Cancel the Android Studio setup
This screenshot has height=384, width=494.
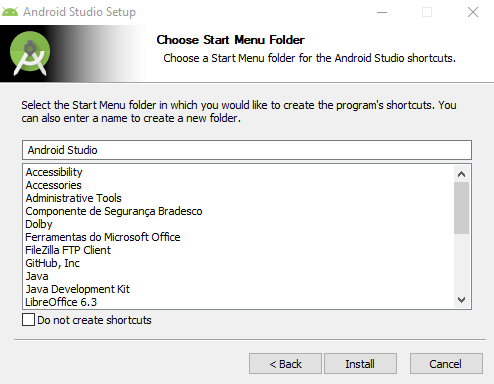(x=446, y=364)
